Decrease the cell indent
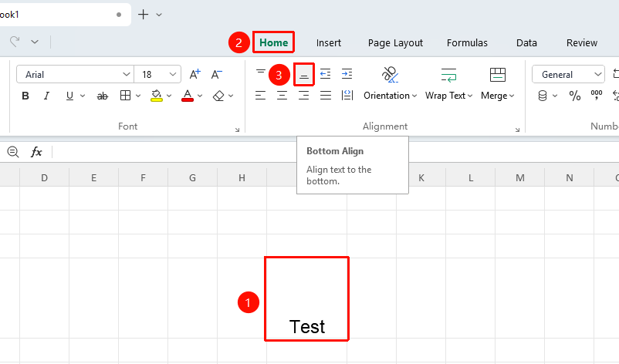The width and height of the screenshot is (619, 364). (325, 74)
